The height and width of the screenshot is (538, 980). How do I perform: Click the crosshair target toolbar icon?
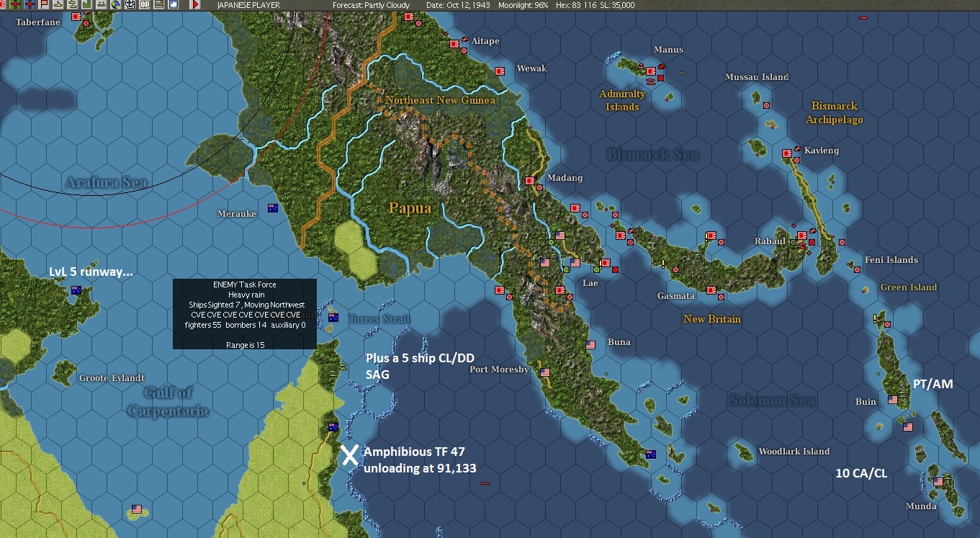[x=130, y=5]
